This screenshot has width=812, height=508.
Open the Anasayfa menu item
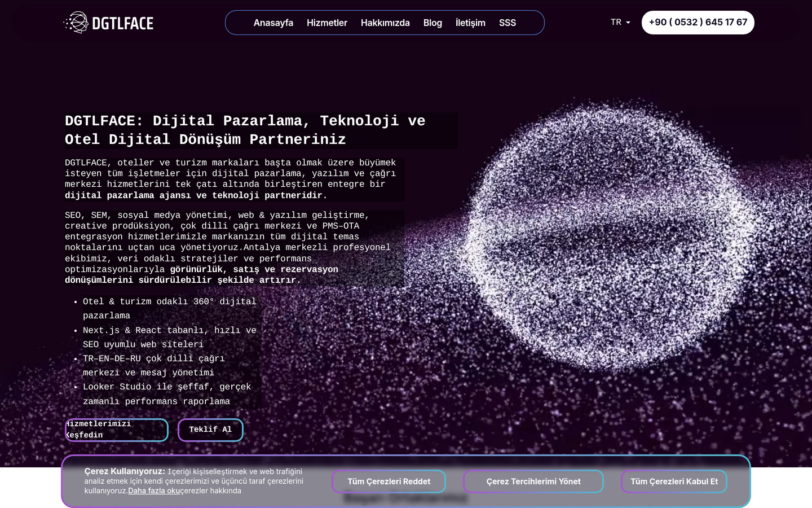point(273,23)
